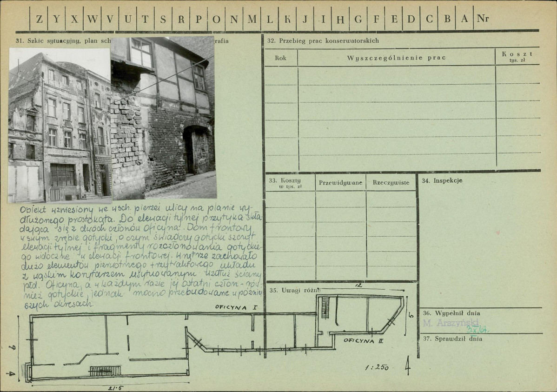Select the letter M index cell
Screen dimensions: 557x392
pyautogui.click(x=252, y=19)
